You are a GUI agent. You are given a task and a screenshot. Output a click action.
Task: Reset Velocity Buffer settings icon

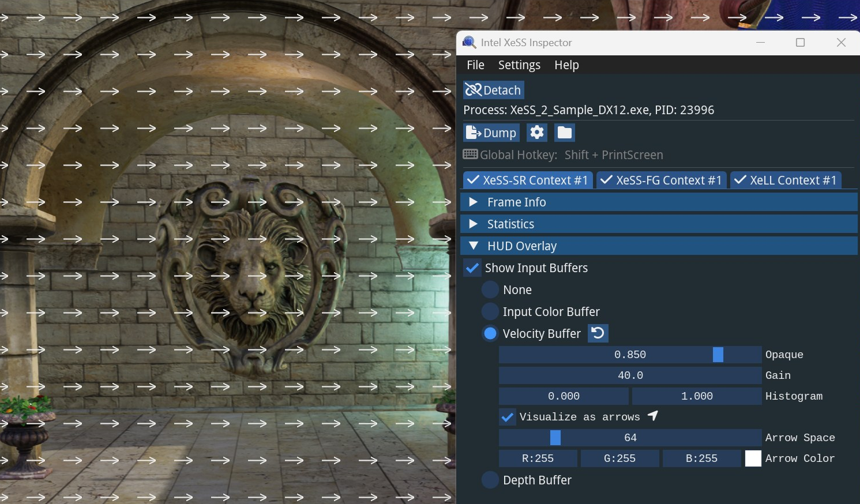point(598,333)
